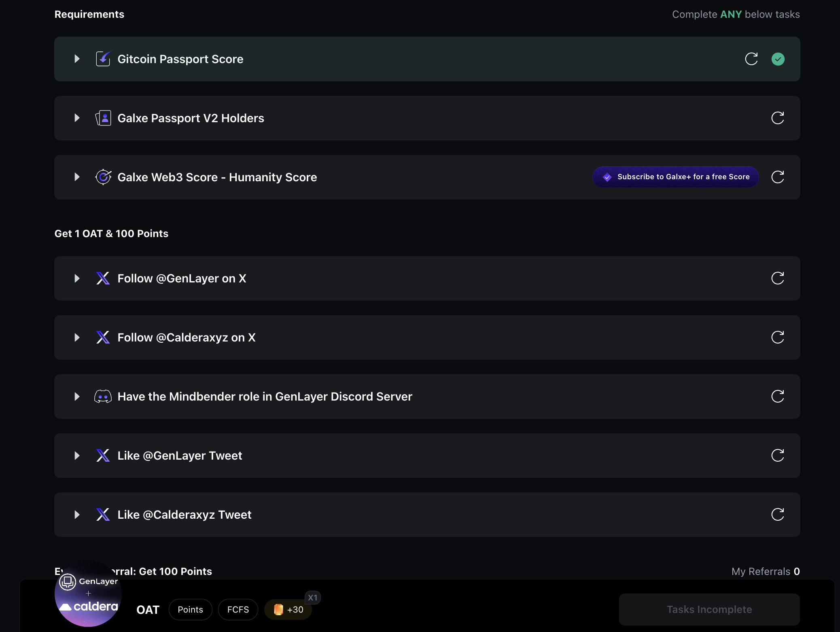Expand the Galxe Passport V2 Holders task
The width and height of the screenshot is (840, 632).
[77, 118]
